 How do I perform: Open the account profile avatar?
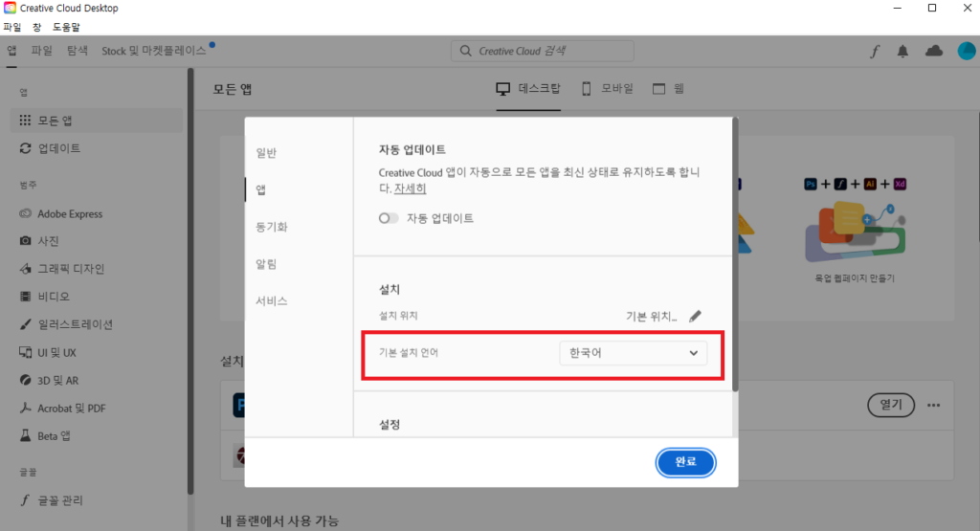967,51
